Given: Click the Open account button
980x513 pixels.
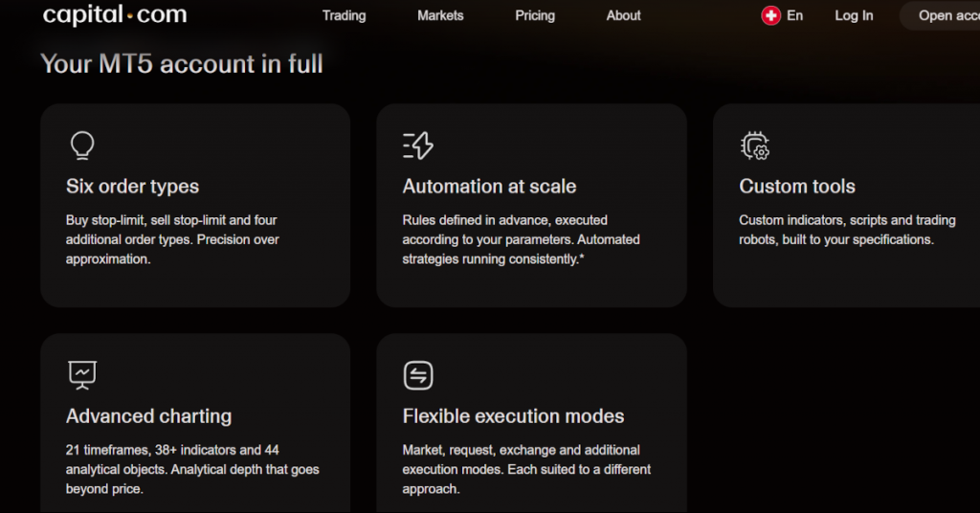Looking at the screenshot, I should (940, 15).
